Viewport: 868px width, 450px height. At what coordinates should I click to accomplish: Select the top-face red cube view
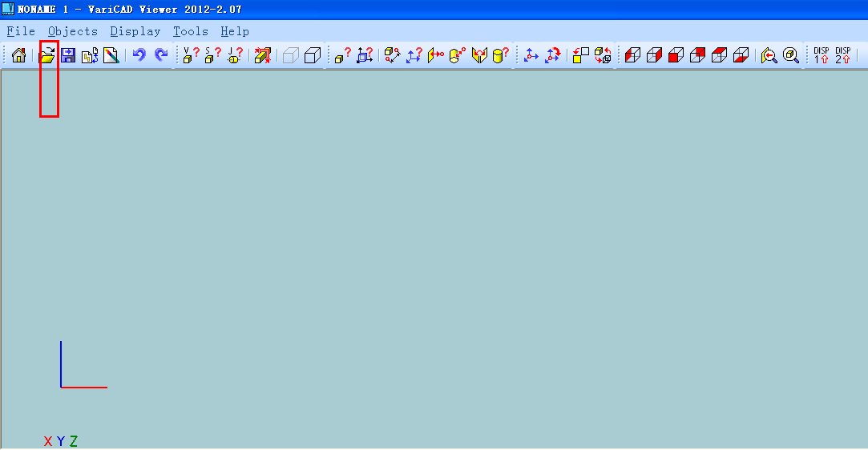click(719, 55)
